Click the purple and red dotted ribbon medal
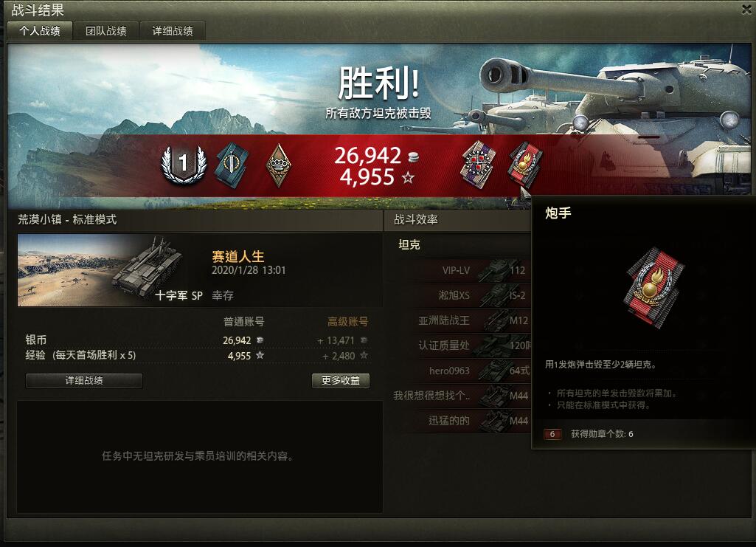Screen dimensions: 756x547 (x=477, y=164)
